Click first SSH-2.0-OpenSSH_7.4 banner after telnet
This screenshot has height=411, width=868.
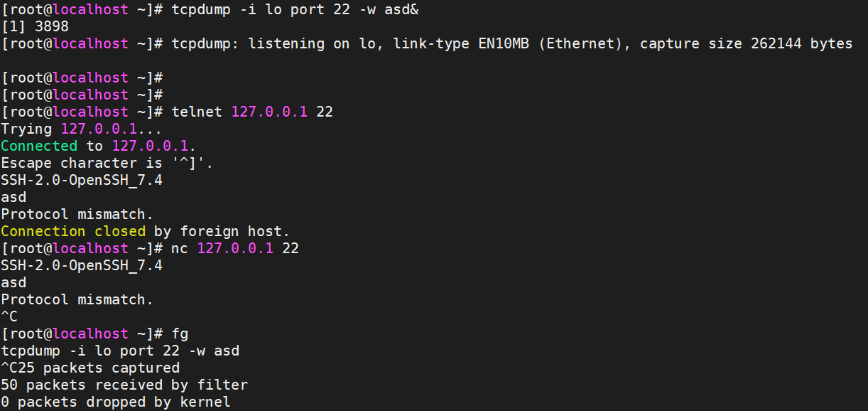(82, 180)
